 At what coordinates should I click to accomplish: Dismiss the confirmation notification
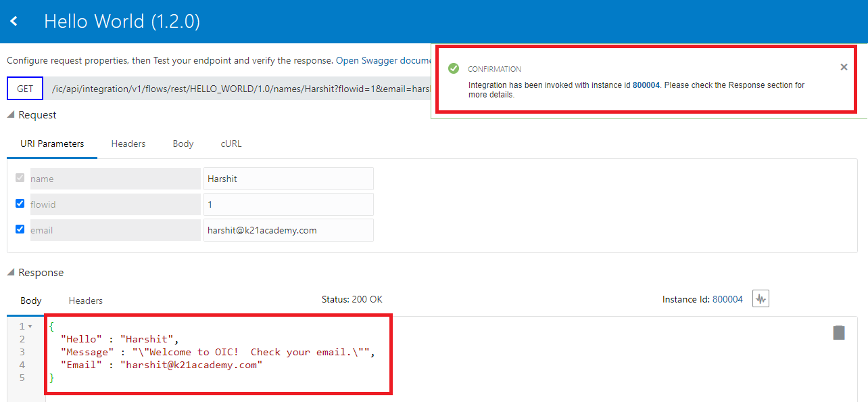(844, 67)
